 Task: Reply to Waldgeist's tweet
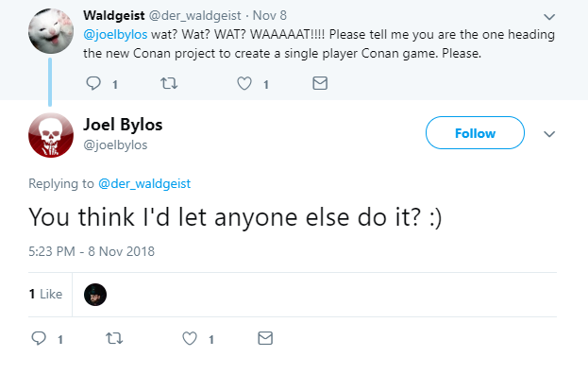pyautogui.click(x=93, y=83)
